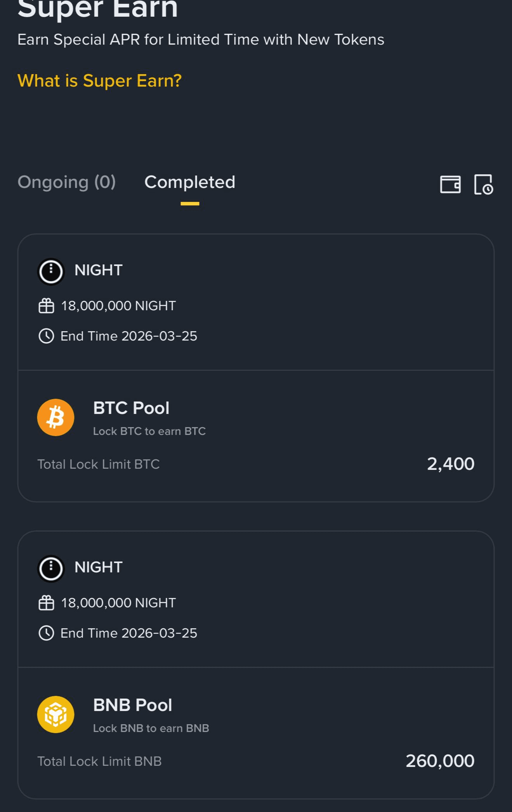Tap the gift icon in BNB pool card
Viewport: 512px width, 812px height.
pos(46,603)
